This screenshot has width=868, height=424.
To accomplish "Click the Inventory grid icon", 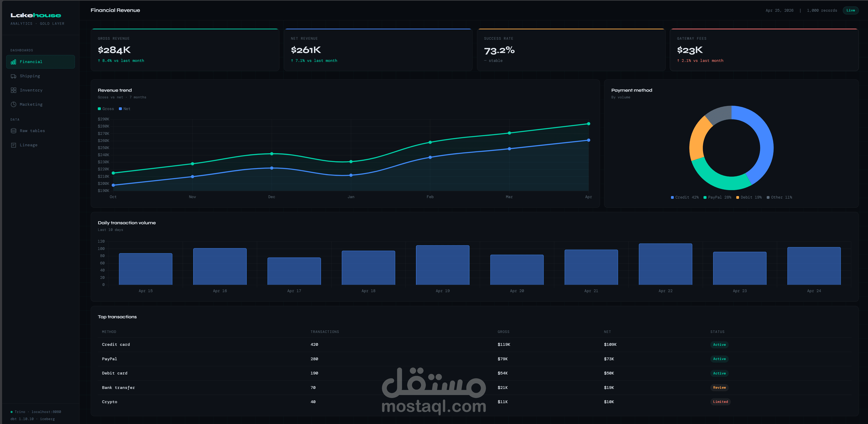I will [14, 90].
